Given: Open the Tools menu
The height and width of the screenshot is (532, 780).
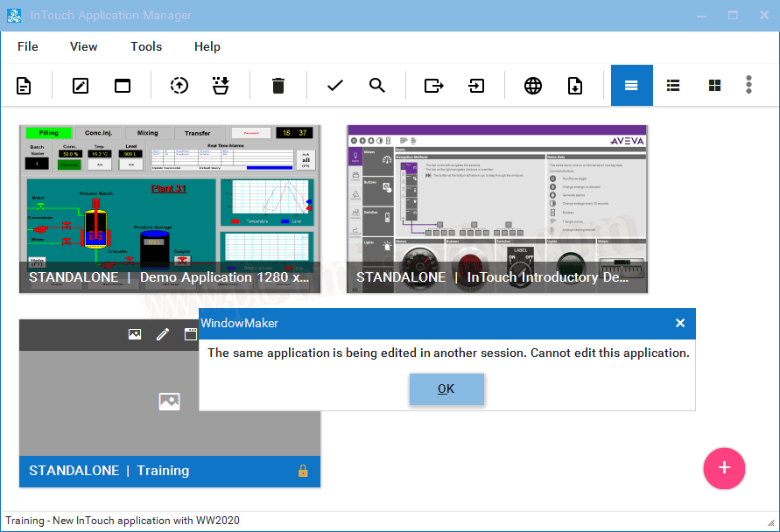Looking at the screenshot, I should [146, 46].
